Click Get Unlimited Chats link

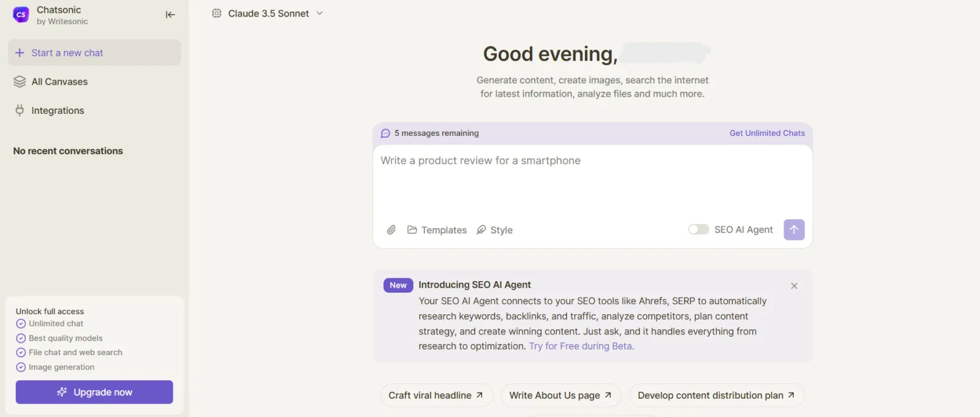tap(767, 133)
